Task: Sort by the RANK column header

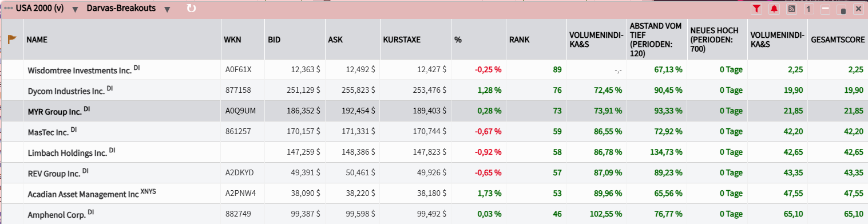Action: pyautogui.click(x=519, y=40)
